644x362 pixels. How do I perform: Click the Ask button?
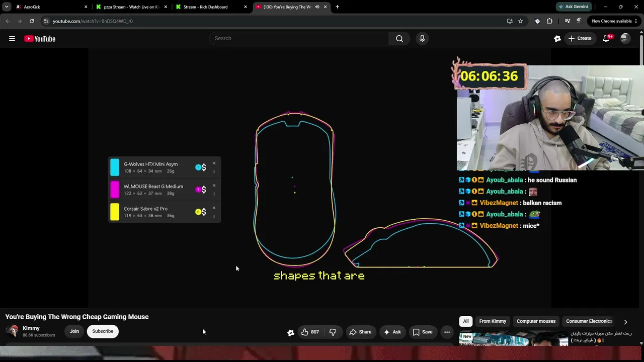pyautogui.click(x=392, y=332)
